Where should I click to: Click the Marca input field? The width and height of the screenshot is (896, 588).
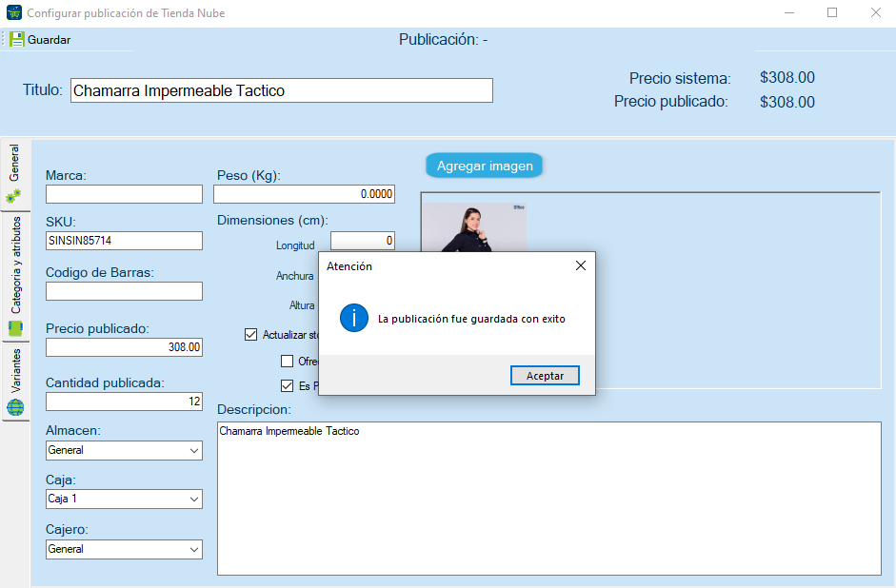click(124, 194)
